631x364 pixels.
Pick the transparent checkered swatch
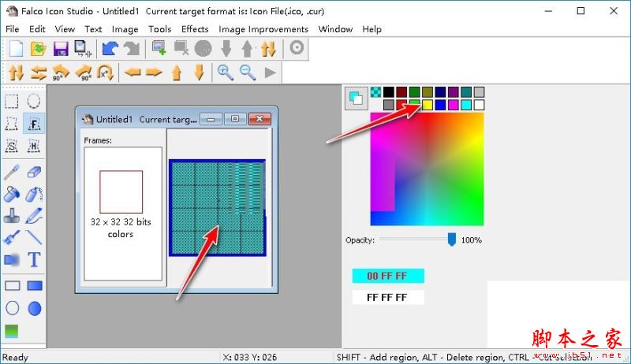point(375,92)
